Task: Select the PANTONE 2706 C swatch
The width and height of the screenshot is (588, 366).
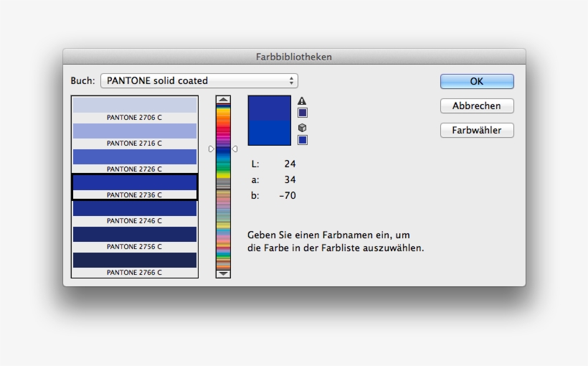Action: (135, 109)
